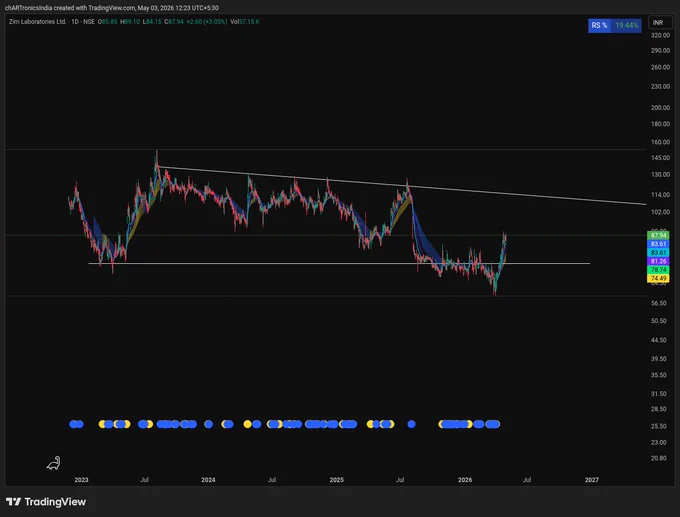Click the 320.00 price axis label
Screen dimensions: 680x517
tap(660, 36)
